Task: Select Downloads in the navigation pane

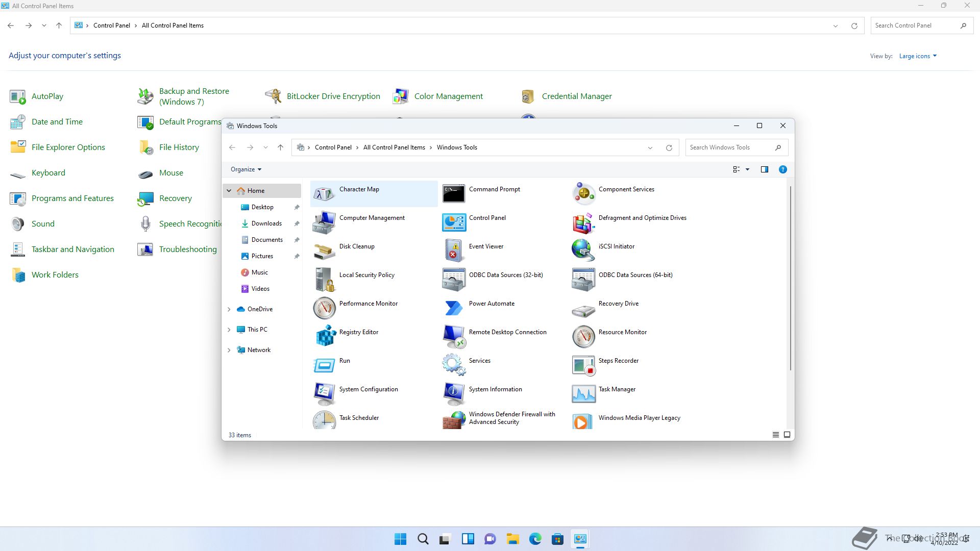Action: (267, 223)
